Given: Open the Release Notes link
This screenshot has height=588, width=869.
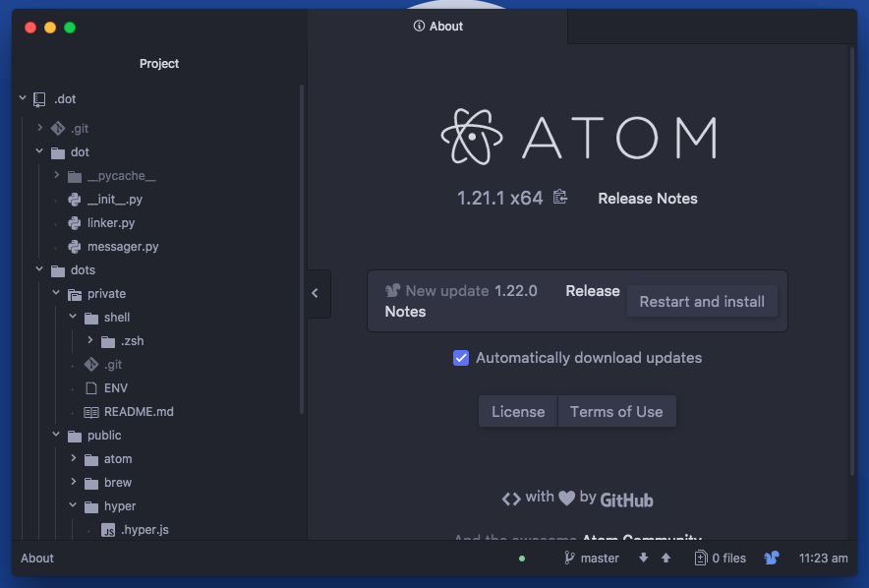Looking at the screenshot, I should click(x=647, y=199).
